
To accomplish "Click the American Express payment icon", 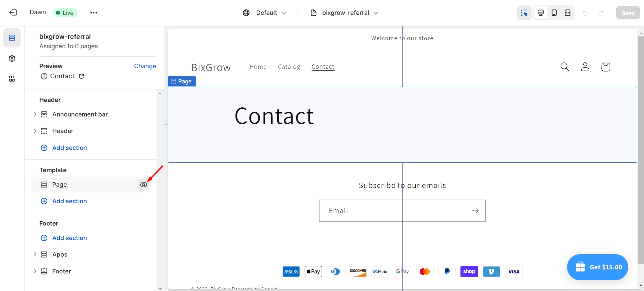I will (291, 271).
